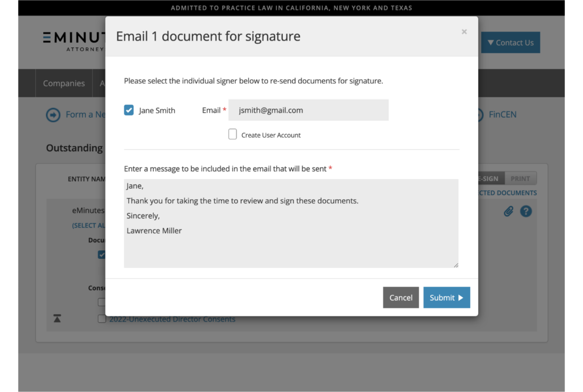Switch to the PRINT tab
Image resolution: width=583 pixels, height=392 pixels.
(x=520, y=178)
